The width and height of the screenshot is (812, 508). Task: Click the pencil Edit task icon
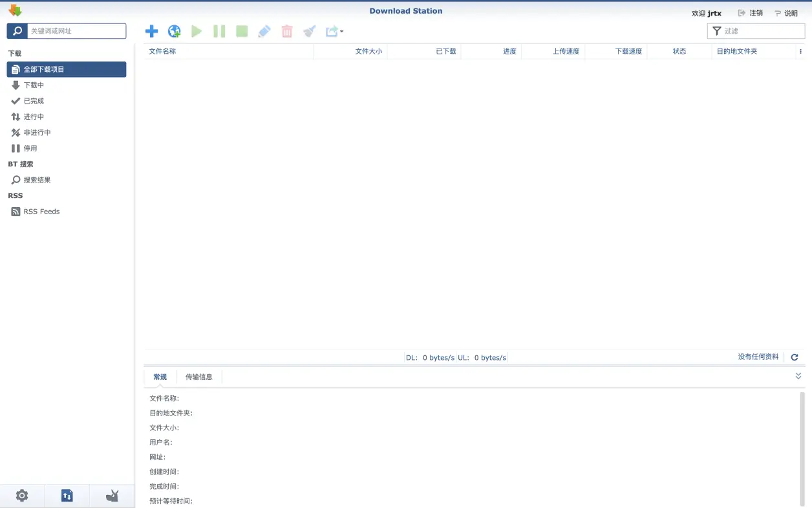click(264, 30)
